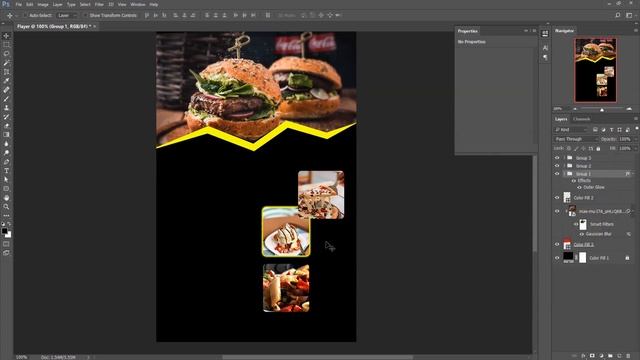Click the Lock all layer padlock icon
This screenshot has width=640, height=360.
coord(598,149)
